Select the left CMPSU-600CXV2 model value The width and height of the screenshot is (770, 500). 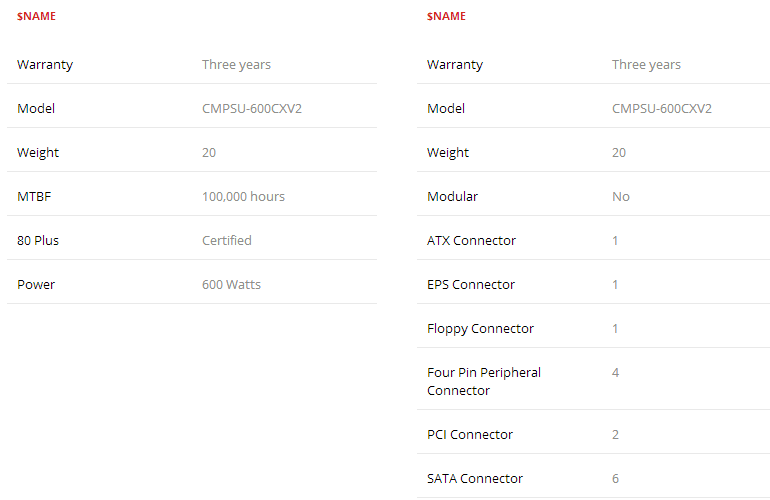click(252, 109)
